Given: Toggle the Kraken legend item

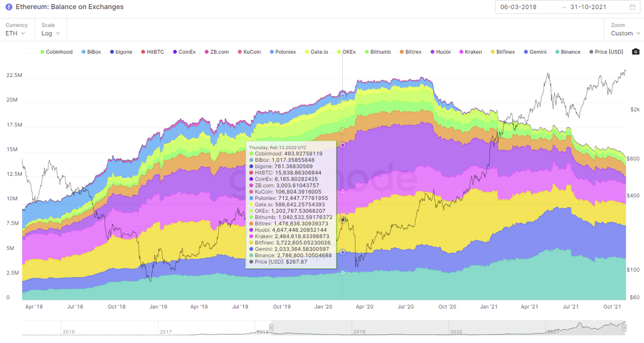Looking at the screenshot, I should click(x=470, y=52).
